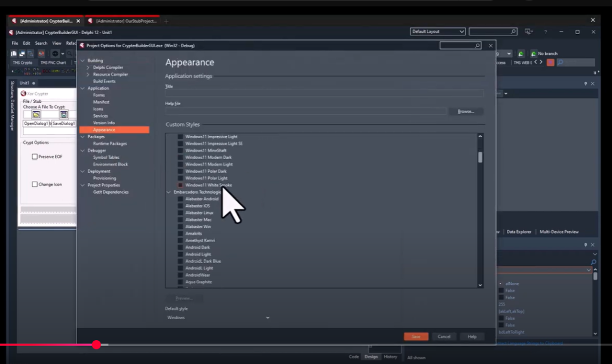Screen dimensions: 612x364
Task: Collapse the Building tree node
Action: point(82,60)
